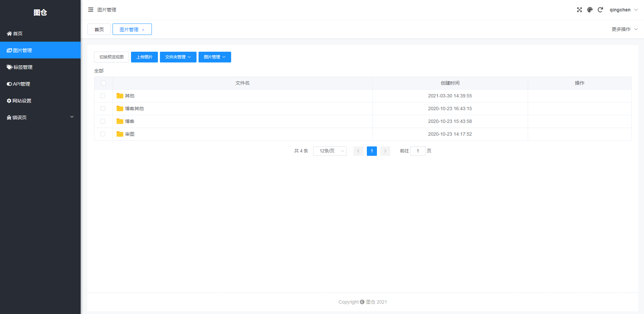
Task: Check the checkbox for the 博客其他 folder
Action: point(103,108)
